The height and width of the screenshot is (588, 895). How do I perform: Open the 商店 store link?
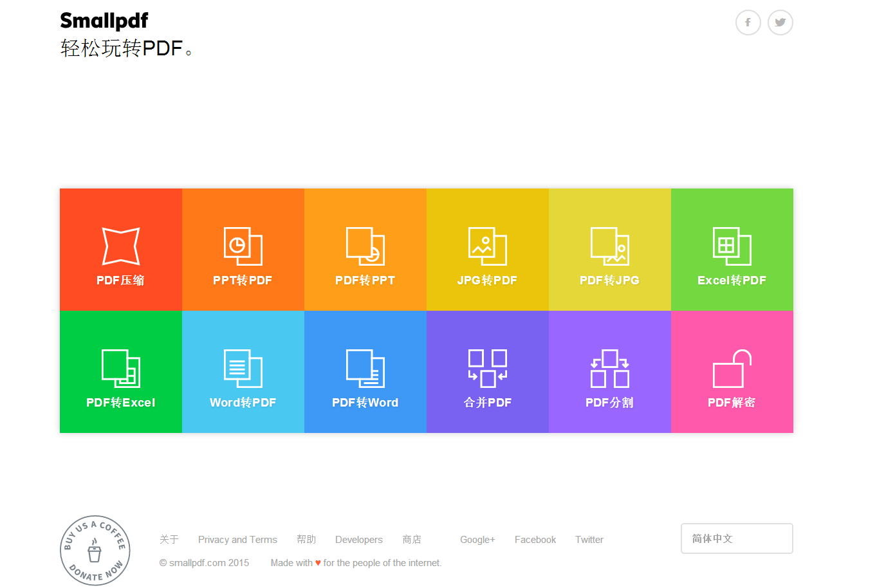pyautogui.click(x=412, y=540)
